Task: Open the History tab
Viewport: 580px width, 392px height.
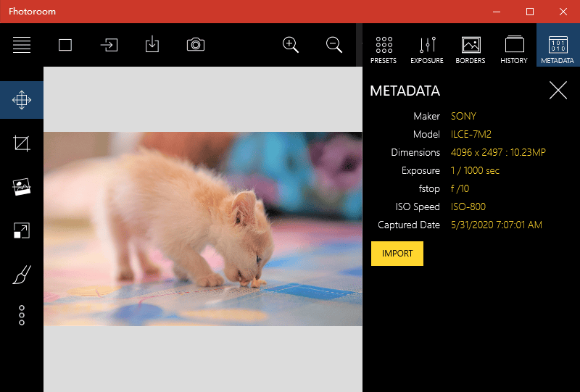Action: pyautogui.click(x=514, y=49)
